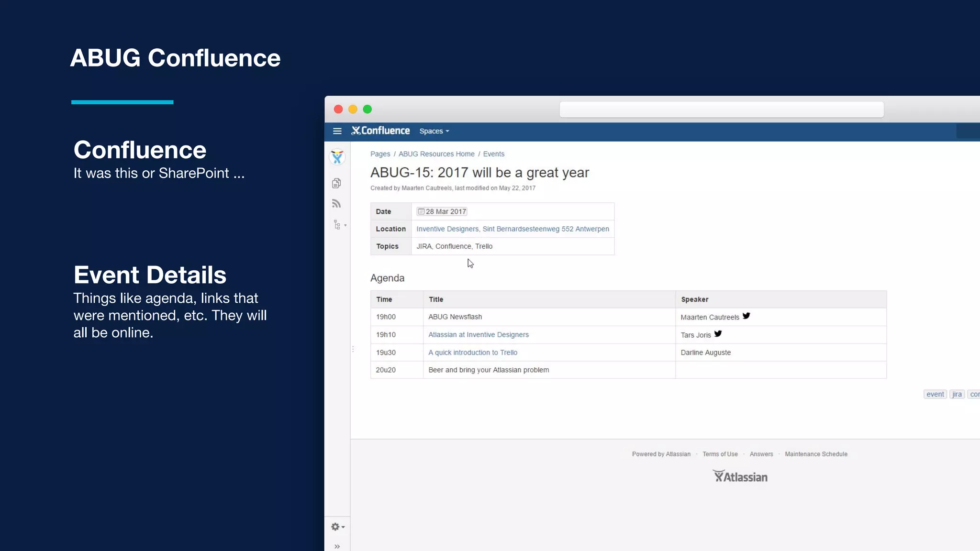The width and height of the screenshot is (980, 551).
Task: Go to Pages breadcrumb
Action: [x=380, y=154]
